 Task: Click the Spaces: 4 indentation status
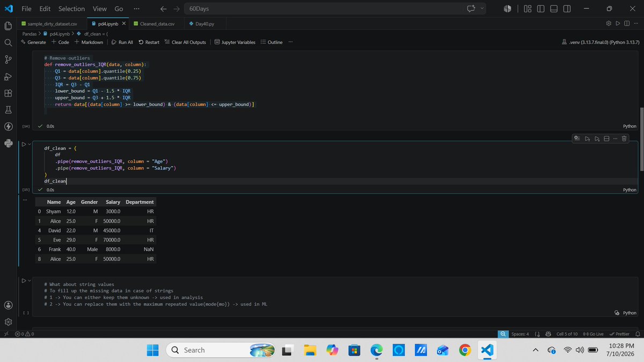pyautogui.click(x=520, y=334)
